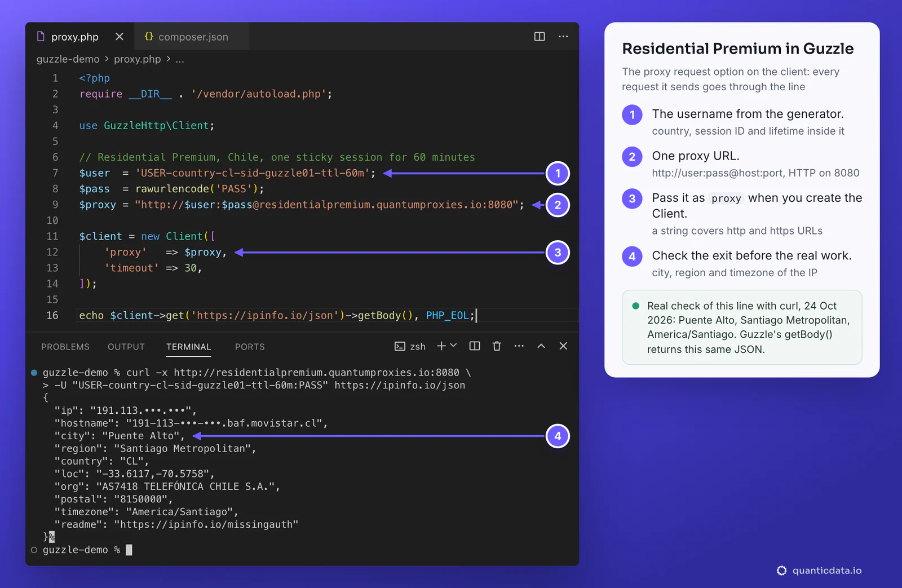Open terminal panel more actions menu
Screen dimensions: 902x588
coord(519,346)
